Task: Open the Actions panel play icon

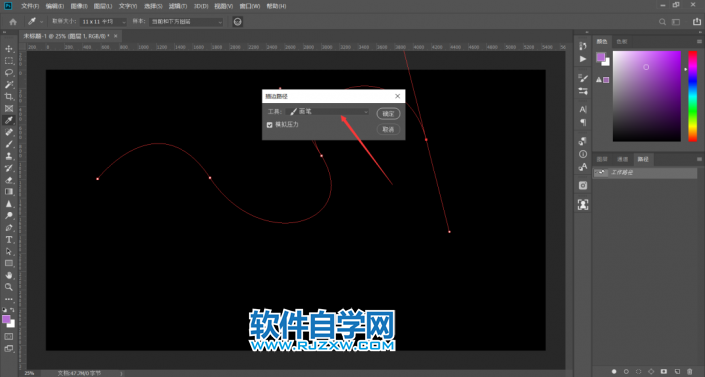Action: (583, 59)
